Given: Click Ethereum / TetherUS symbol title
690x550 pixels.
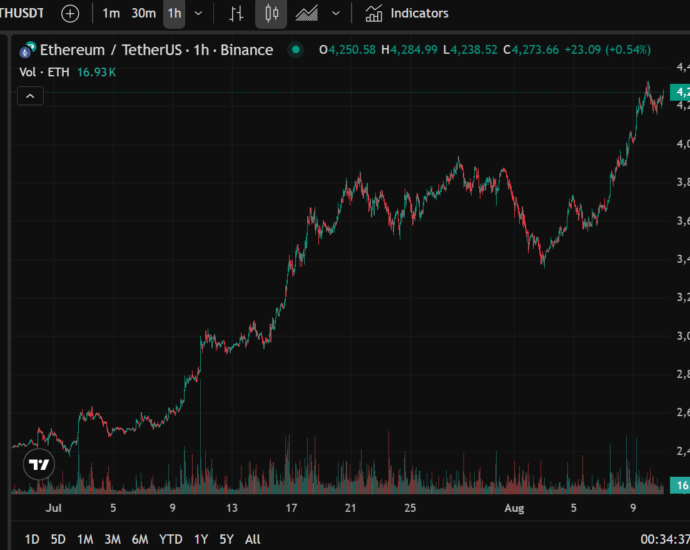Looking at the screenshot, I should click(156, 50).
